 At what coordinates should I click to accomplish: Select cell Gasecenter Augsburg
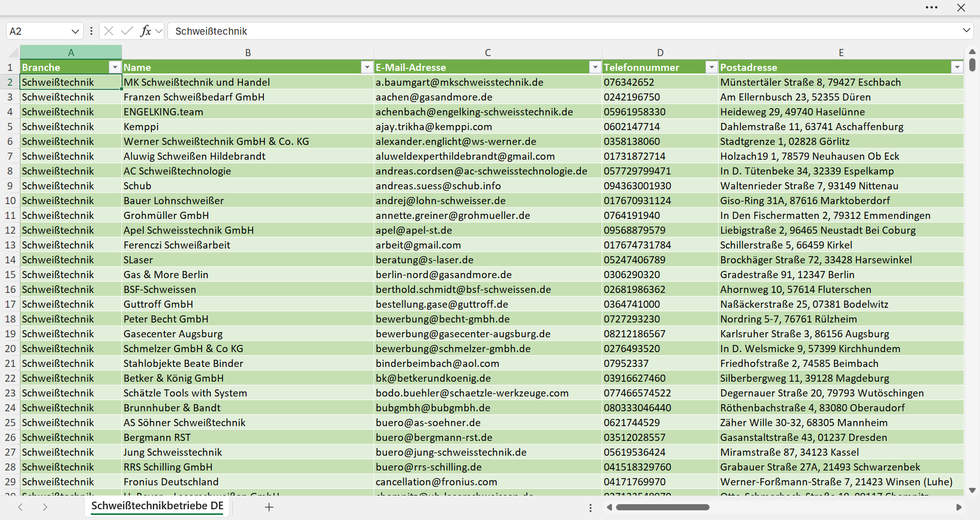(x=248, y=334)
